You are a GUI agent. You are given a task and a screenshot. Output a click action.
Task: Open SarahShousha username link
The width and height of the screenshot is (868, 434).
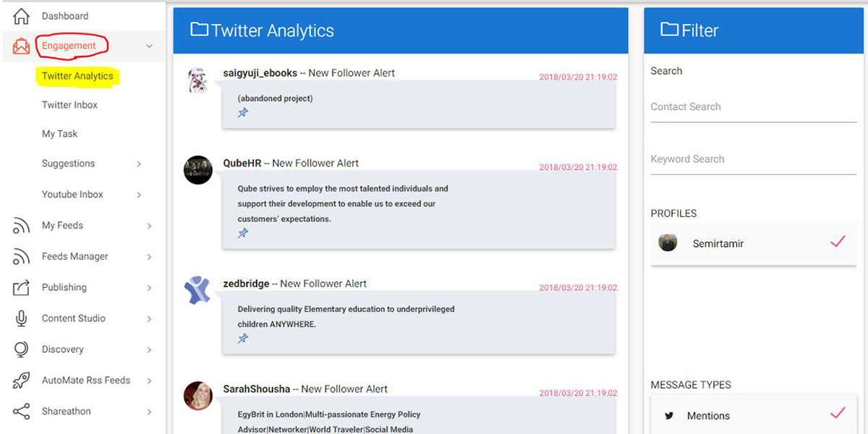pyautogui.click(x=257, y=389)
